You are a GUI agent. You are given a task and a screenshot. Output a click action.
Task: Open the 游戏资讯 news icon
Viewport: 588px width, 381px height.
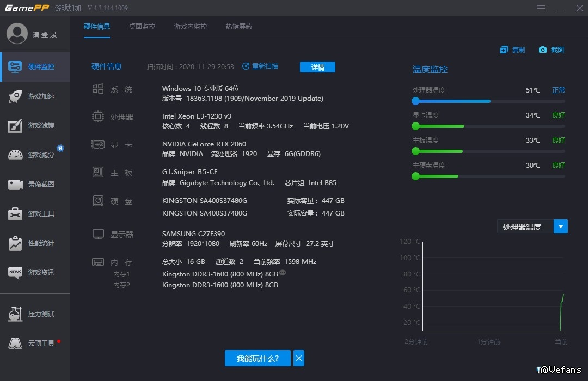15,273
